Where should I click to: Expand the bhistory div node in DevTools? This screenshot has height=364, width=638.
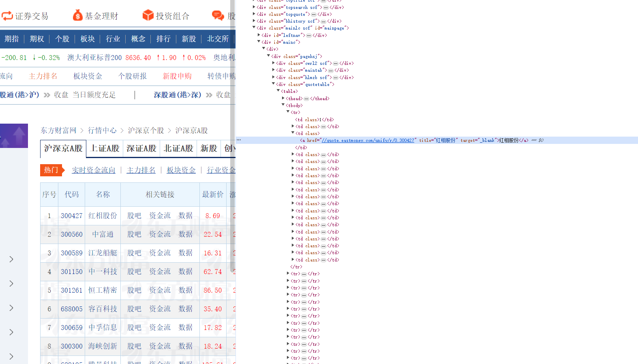254,21
